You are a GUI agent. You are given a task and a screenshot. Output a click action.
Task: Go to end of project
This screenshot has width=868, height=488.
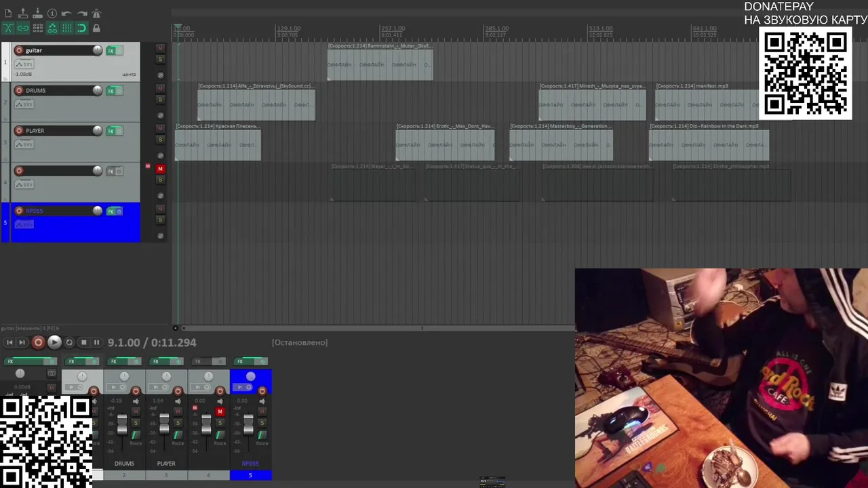(x=22, y=343)
